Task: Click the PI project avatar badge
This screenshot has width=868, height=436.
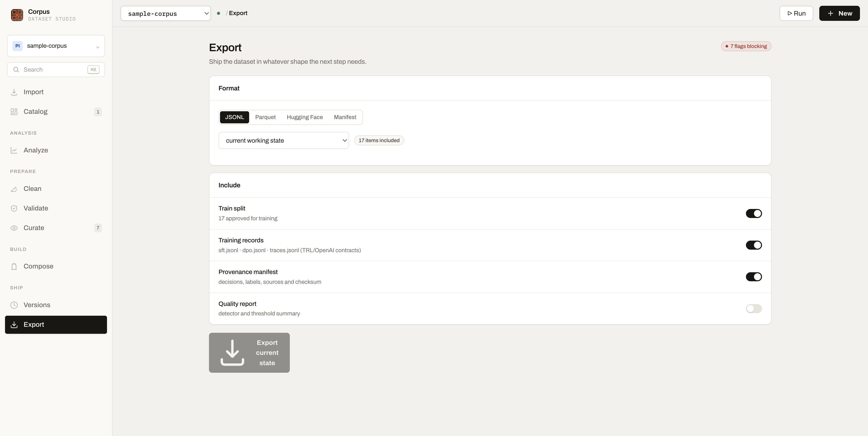Action: [x=18, y=46]
